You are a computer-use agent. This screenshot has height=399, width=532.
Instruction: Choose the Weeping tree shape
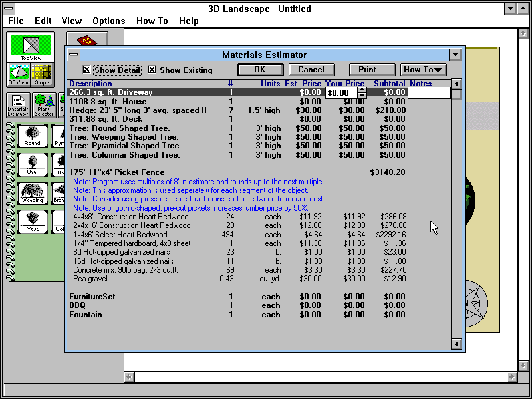point(32,192)
